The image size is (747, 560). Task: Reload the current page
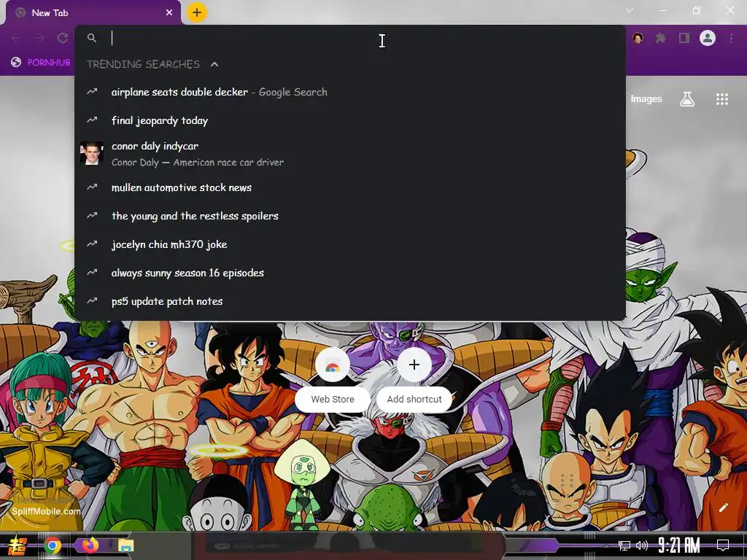pos(63,38)
